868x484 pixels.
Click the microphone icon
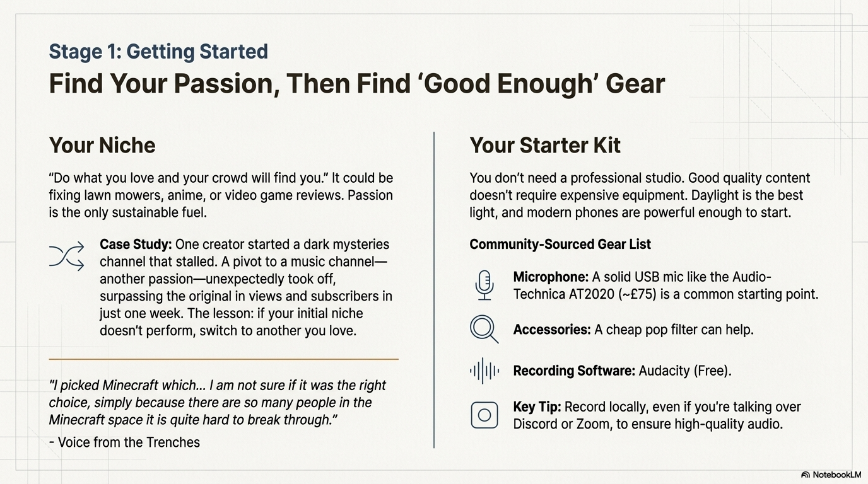(x=484, y=285)
